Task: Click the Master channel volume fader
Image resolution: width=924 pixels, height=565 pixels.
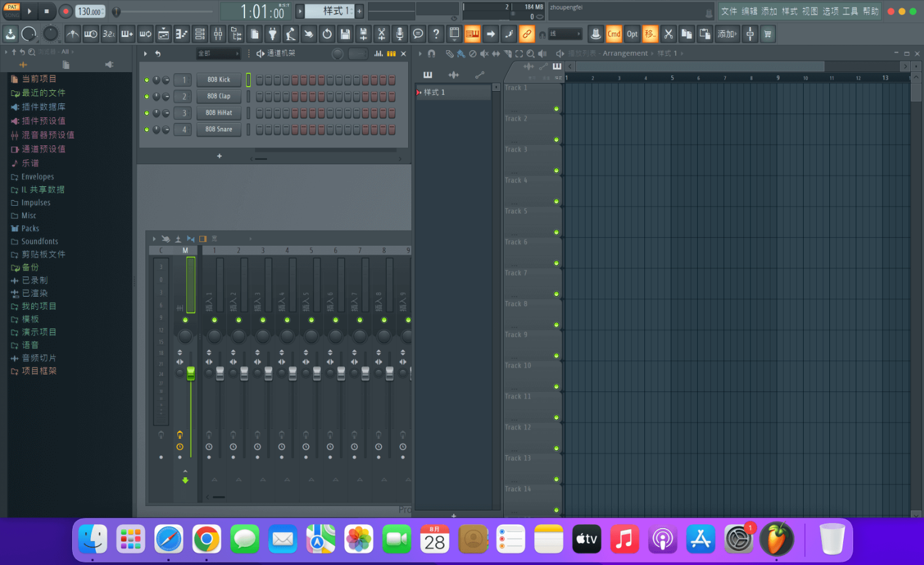Action: pos(191,373)
